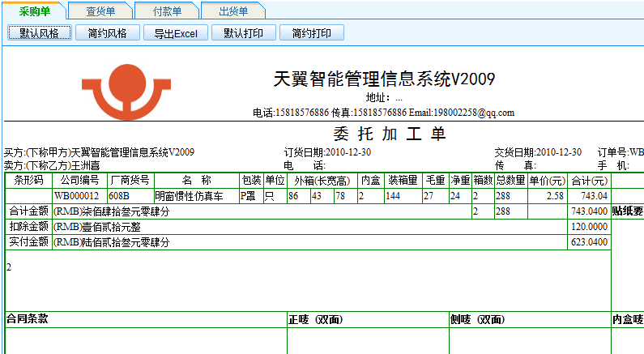The height and width of the screenshot is (354, 644).
Task: Click the 净重 column header
Action: pyautogui.click(x=460, y=181)
